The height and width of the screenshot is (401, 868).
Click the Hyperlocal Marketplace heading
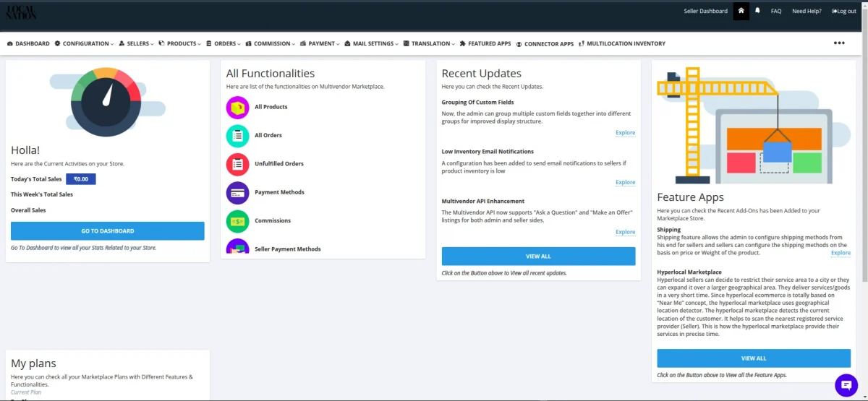pos(689,272)
